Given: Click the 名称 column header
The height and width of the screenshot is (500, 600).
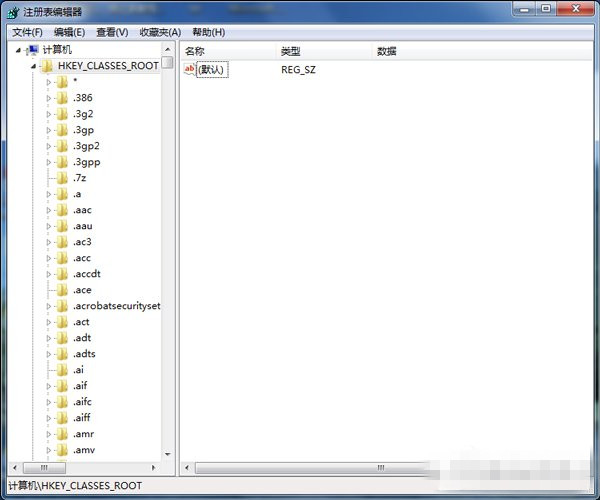Looking at the screenshot, I should click(x=228, y=51).
